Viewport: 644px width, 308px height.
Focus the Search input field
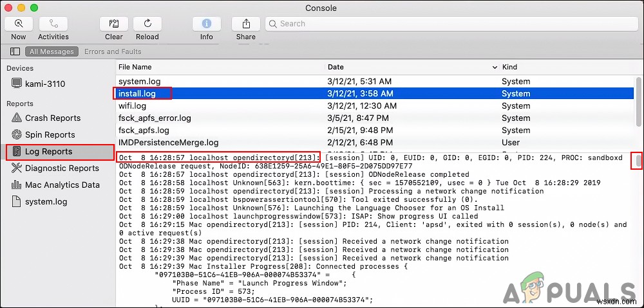pyautogui.click(x=452, y=24)
